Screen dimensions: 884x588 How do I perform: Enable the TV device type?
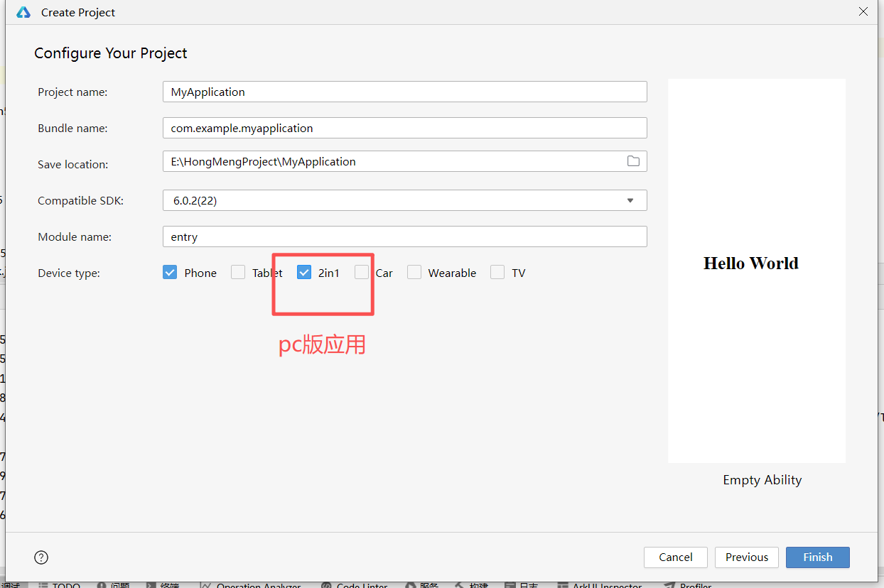point(497,273)
